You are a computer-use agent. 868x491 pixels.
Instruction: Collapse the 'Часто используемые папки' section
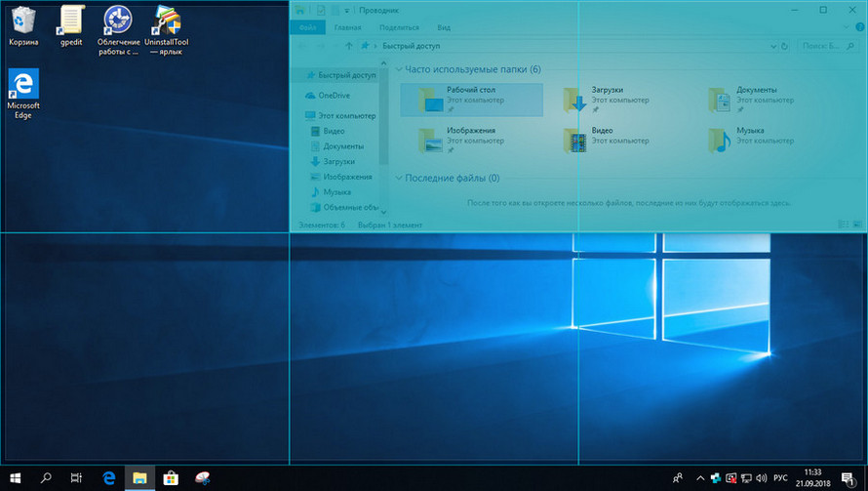click(399, 70)
